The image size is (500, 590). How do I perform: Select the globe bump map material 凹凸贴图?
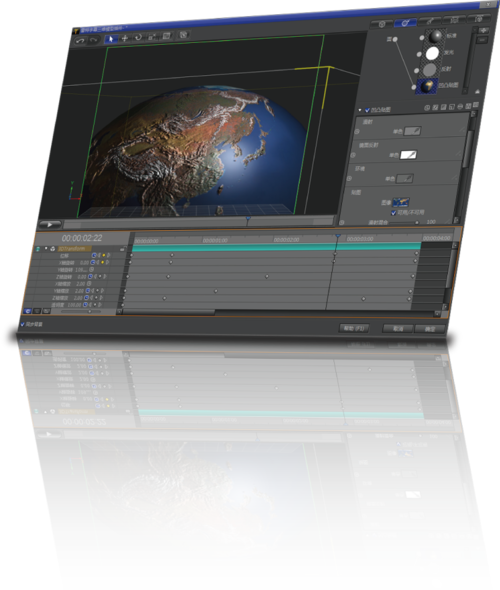426,86
